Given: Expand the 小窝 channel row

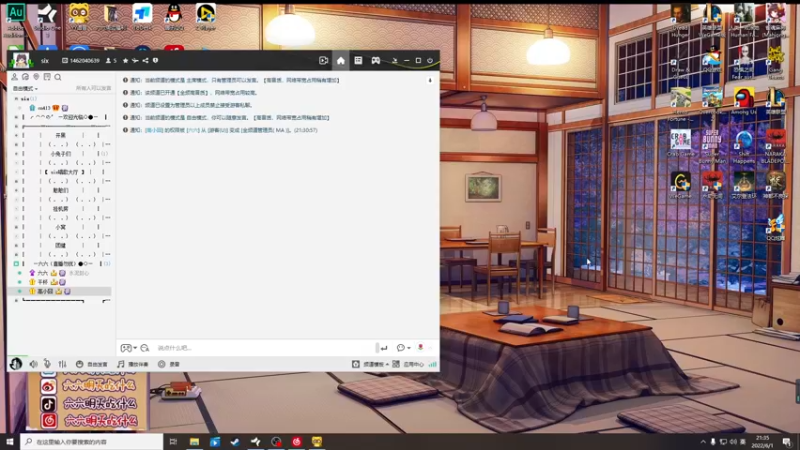Looking at the screenshot, I should coord(16,227).
